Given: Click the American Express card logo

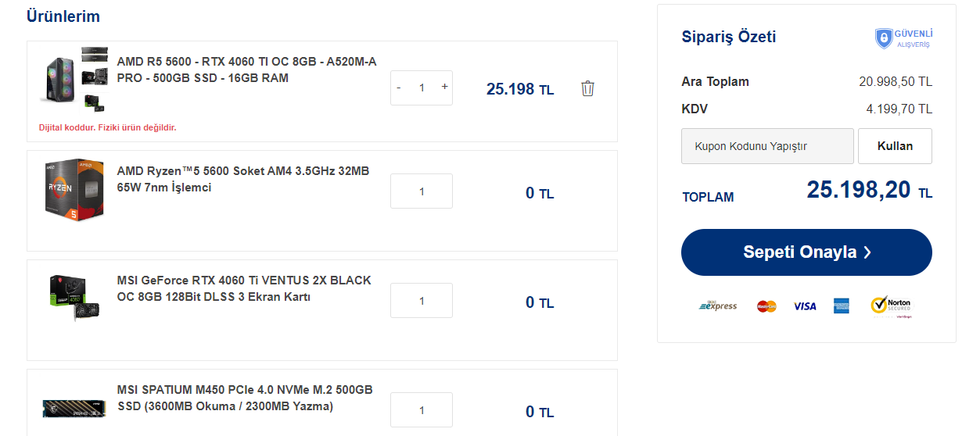Looking at the screenshot, I should pos(842,306).
